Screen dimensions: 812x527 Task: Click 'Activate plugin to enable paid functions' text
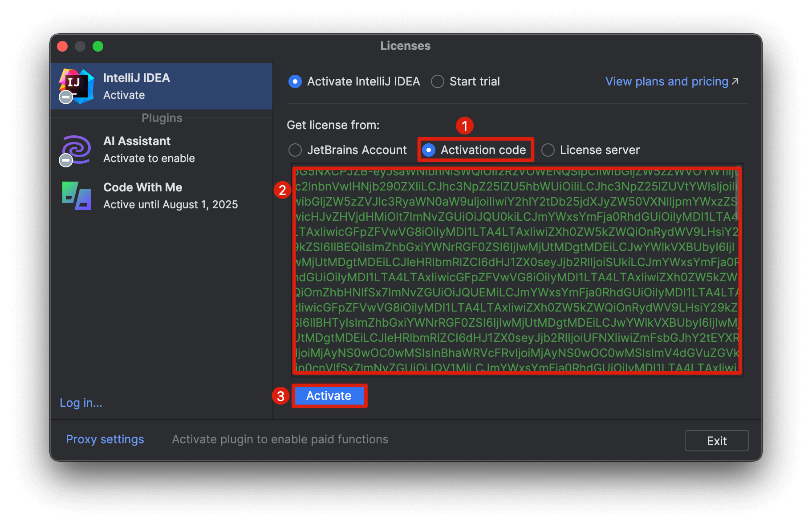(280, 439)
